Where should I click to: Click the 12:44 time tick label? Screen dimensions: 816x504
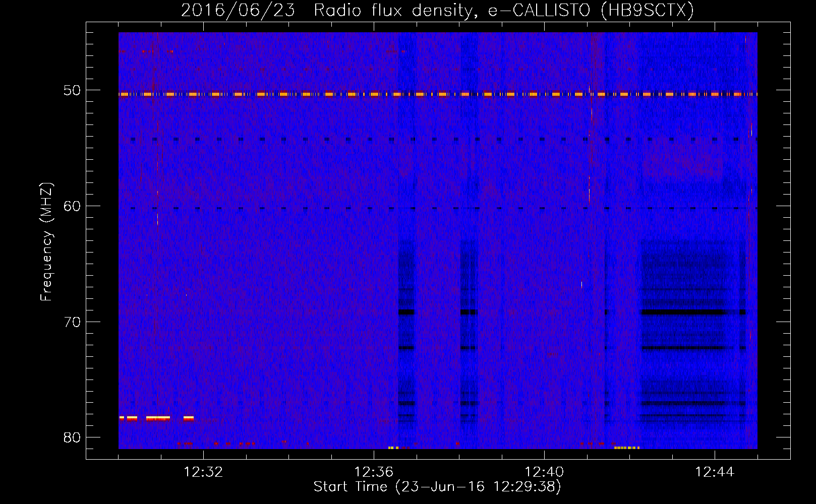pos(715,472)
